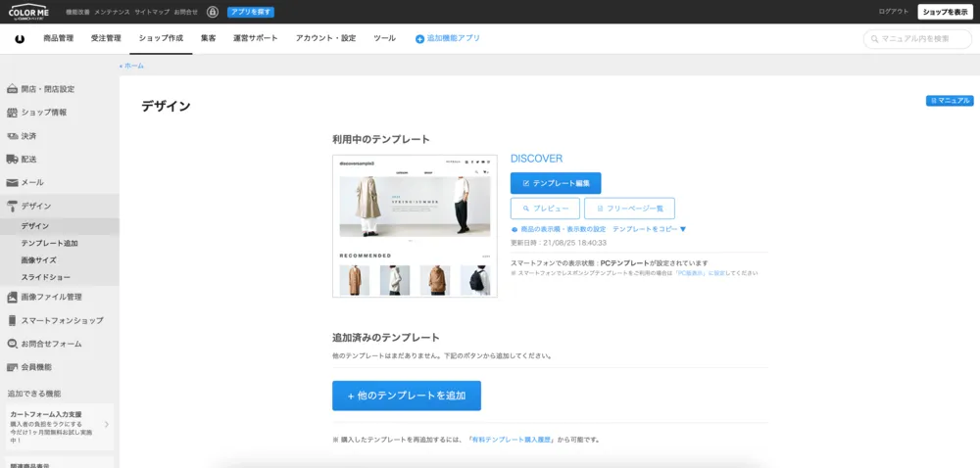Viewport: 980px width, 468px height.
Task: Click the Color Me logo
Action: tap(27, 12)
